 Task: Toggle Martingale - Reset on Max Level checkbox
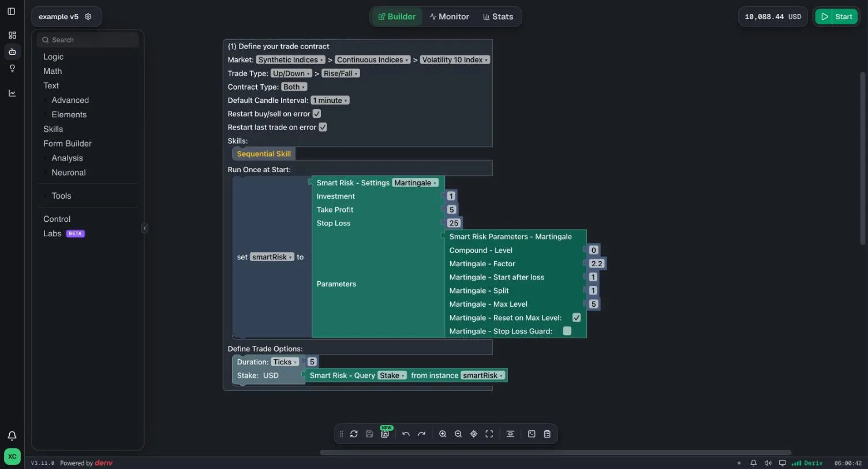(x=576, y=318)
